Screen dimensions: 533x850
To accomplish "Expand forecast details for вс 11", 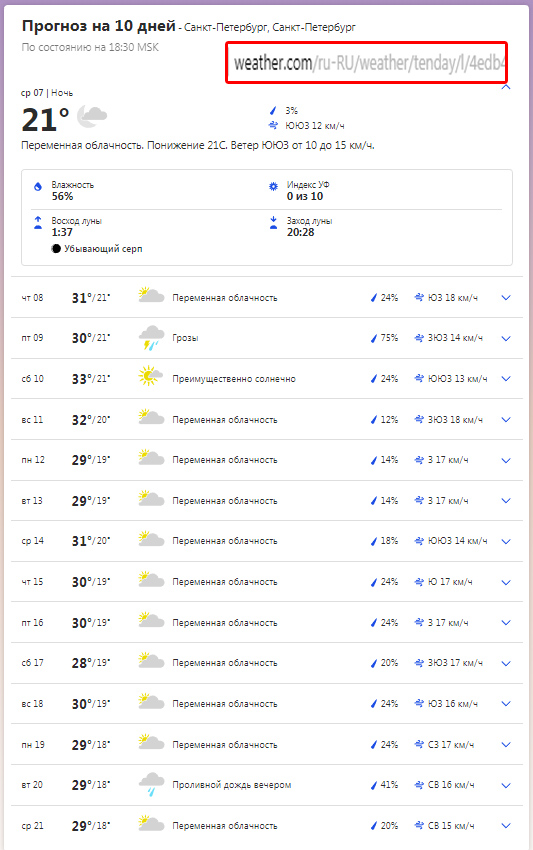I will [506, 420].
